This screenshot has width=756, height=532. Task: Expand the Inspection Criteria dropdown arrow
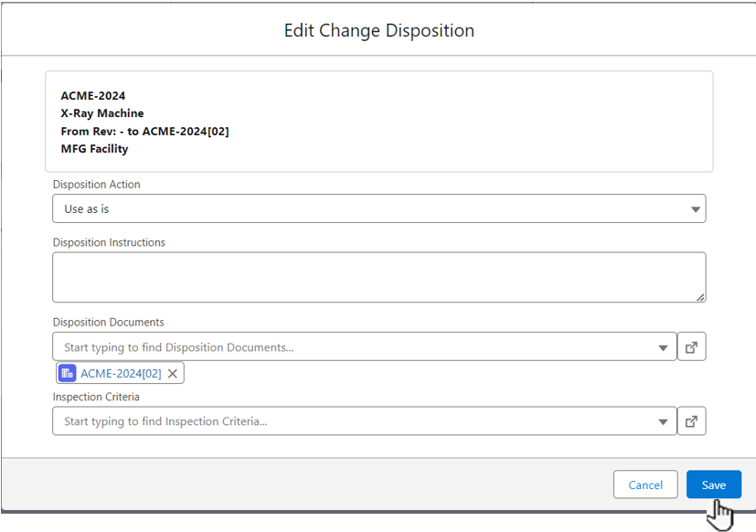coord(664,421)
